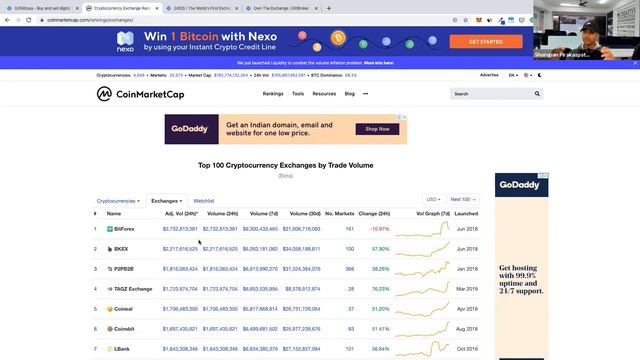Dismiss the purple announcement bar with its X
This screenshot has height=360, width=640.
pyautogui.click(x=635, y=63)
